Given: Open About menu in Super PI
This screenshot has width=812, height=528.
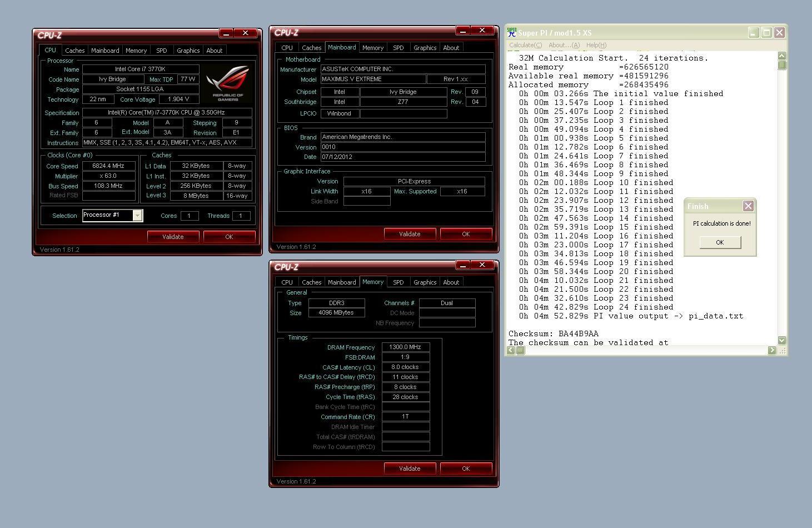Looking at the screenshot, I should pos(564,45).
